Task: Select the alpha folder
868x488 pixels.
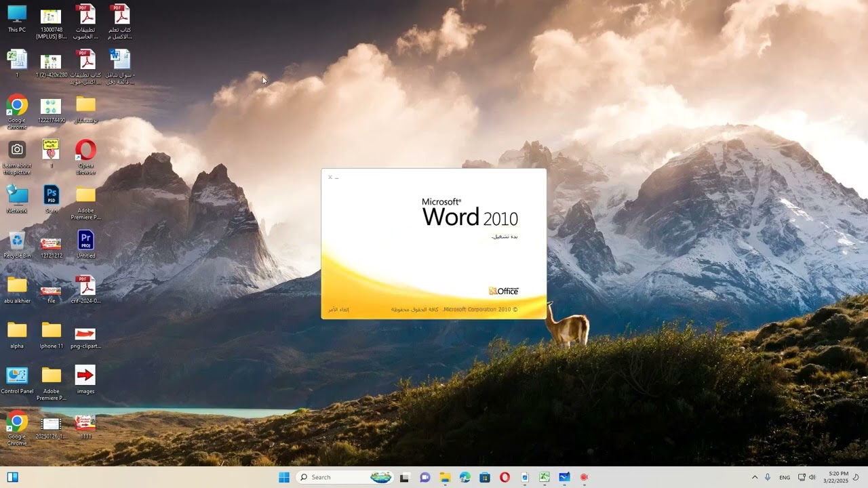Action: click(17, 335)
